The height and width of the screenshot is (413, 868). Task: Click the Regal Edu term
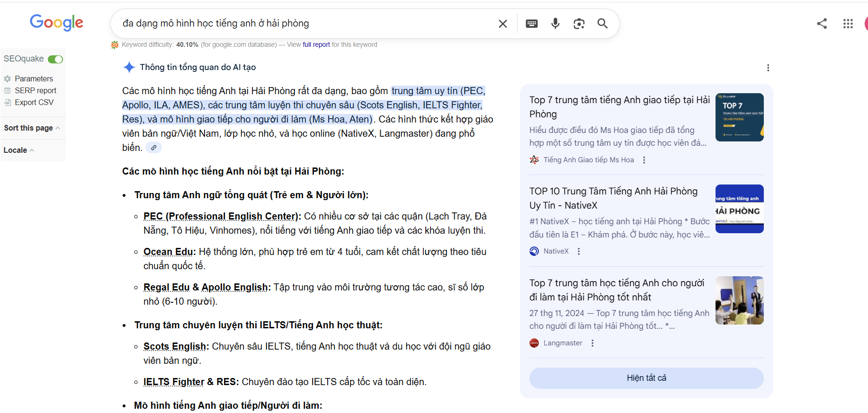pyautogui.click(x=166, y=287)
